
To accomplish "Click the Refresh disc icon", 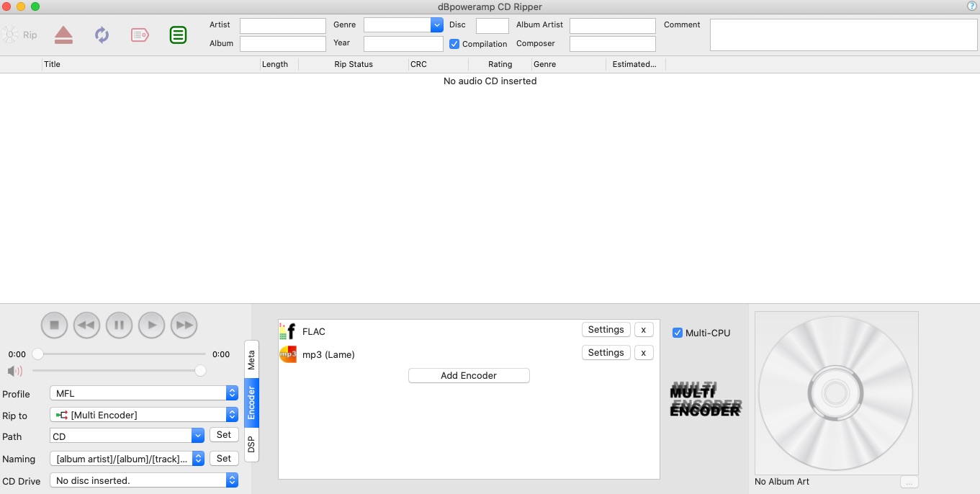I will tap(102, 35).
